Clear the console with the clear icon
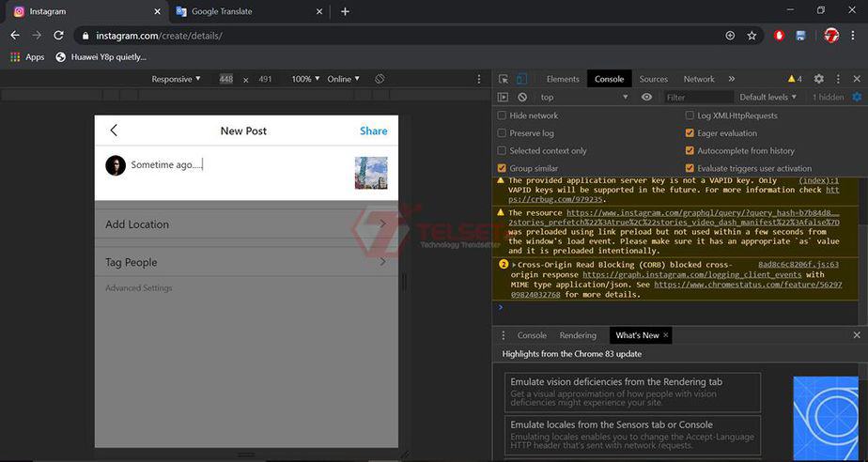 tap(522, 98)
